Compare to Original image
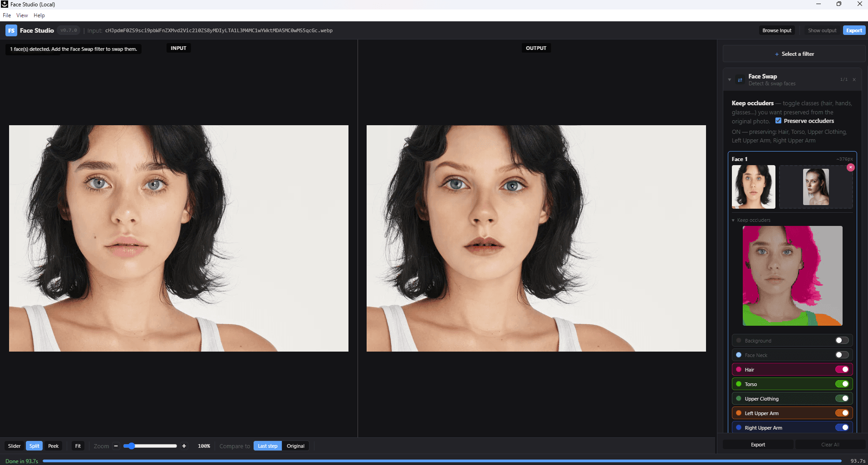Image resolution: width=868 pixels, height=465 pixels. tap(296, 446)
